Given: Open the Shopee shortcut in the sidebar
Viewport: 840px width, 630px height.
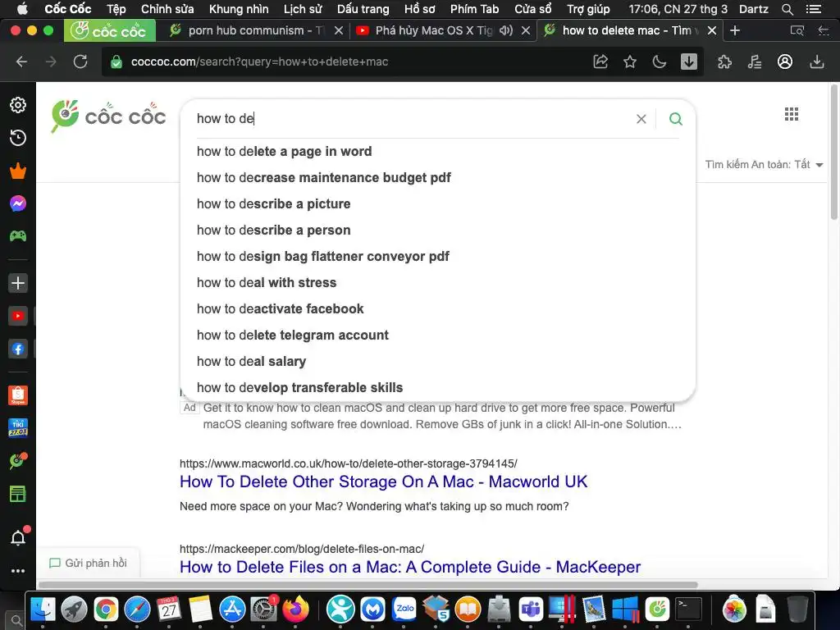Looking at the screenshot, I should point(18,395).
